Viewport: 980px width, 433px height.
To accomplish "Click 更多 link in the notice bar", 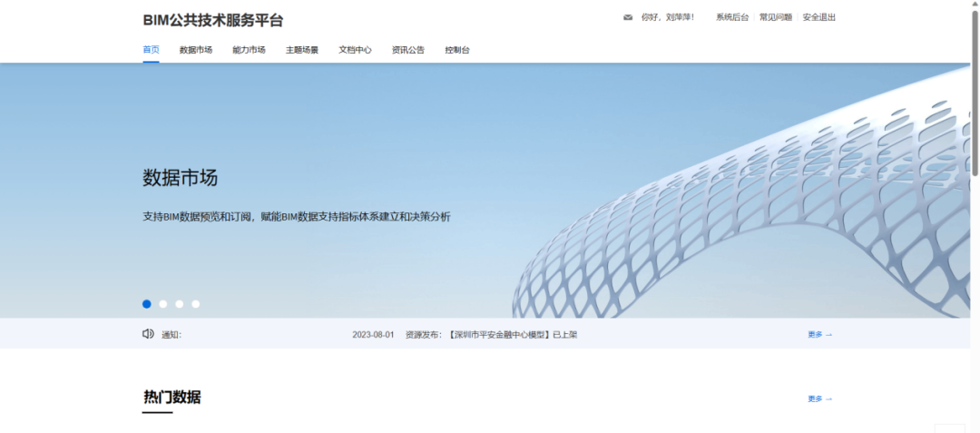I will tap(820, 334).
